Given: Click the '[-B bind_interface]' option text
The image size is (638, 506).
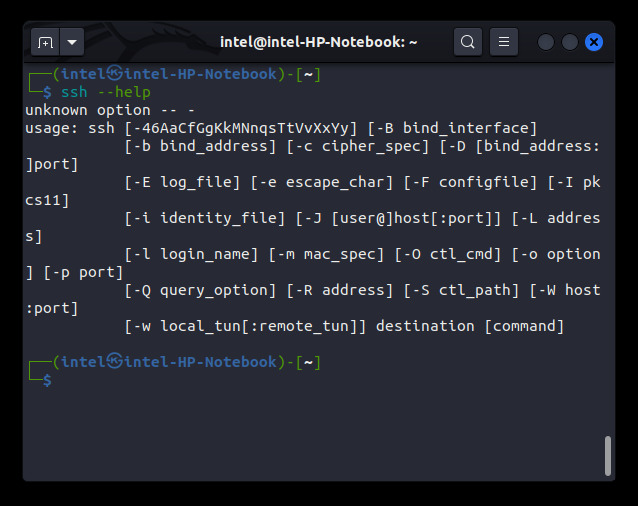Looking at the screenshot, I should [452, 129].
